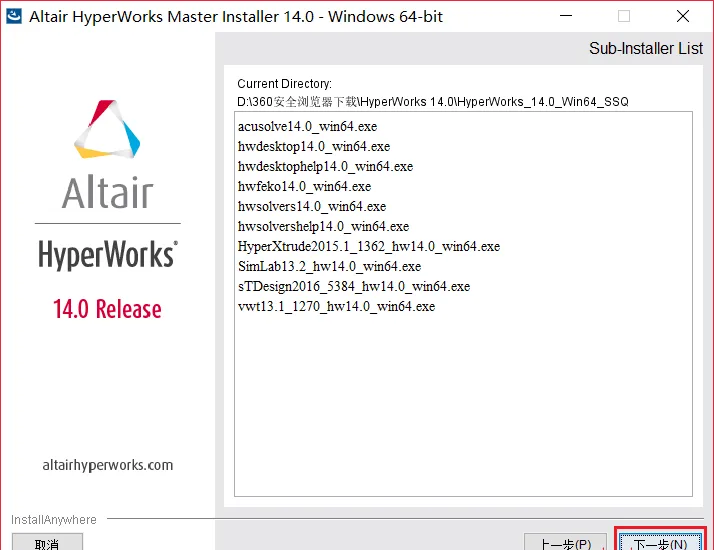Select SimLab13.2_hw14.0_win64.exe list entry
Screen dimensions: 714x550
pos(329,266)
